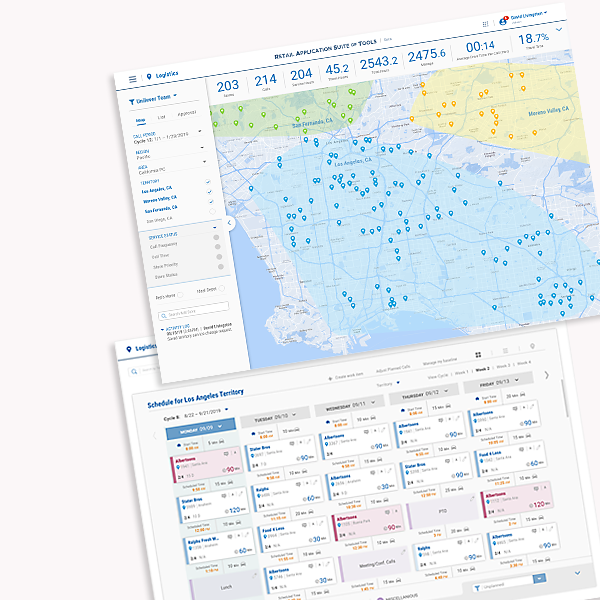Collapse the Activity Log section

[162, 329]
